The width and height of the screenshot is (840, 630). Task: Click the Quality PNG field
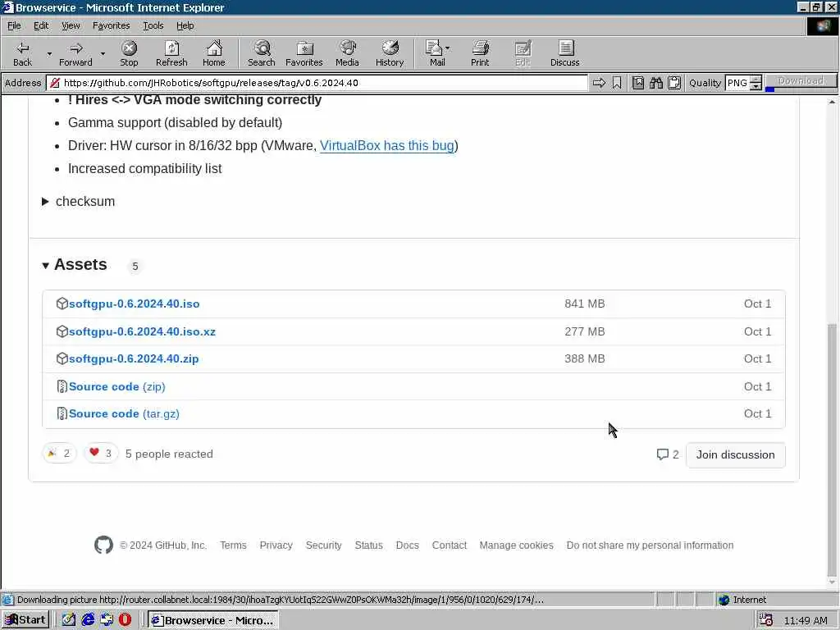[x=737, y=83]
